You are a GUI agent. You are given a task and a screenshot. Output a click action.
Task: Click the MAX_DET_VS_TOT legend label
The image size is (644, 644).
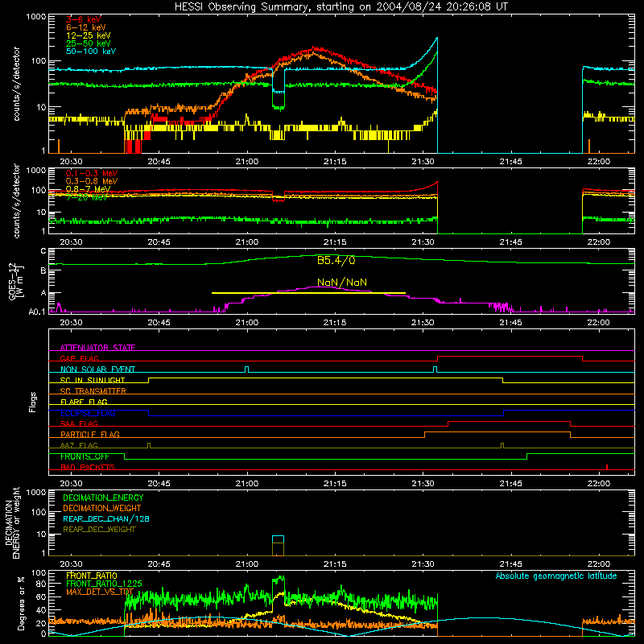pos(100,592)
